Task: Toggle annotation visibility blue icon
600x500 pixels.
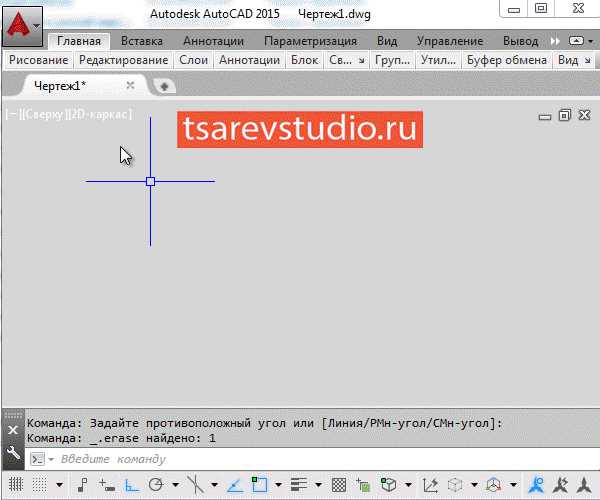Action: pyautogui.click(x=536, y=485)
